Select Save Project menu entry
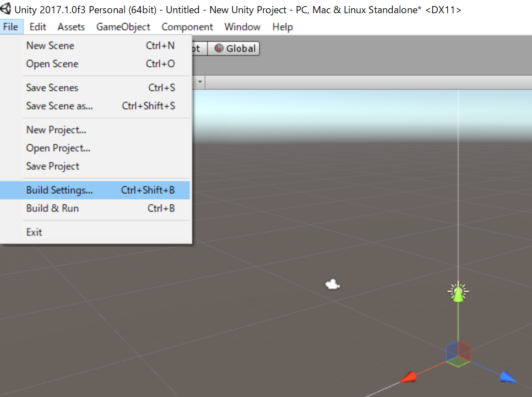The width and height of the screenshot is (532, 397). (96, 166)
